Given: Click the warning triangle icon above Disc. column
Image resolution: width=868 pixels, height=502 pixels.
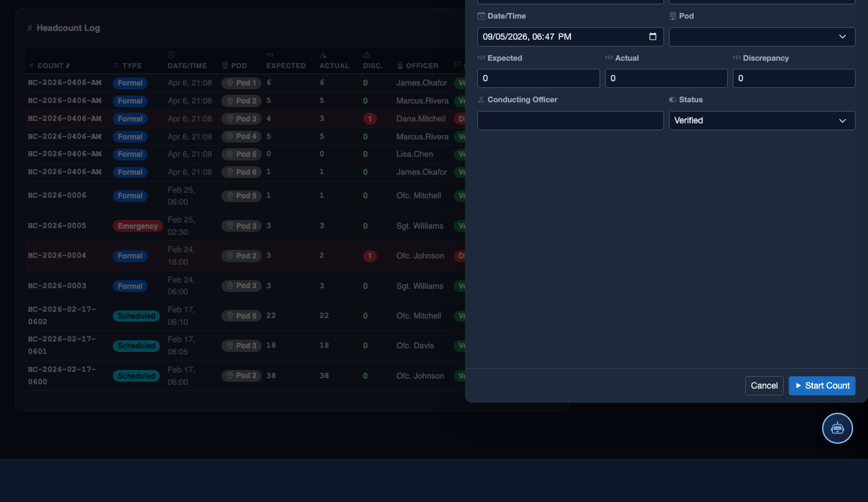Looking at the screenshot, I should (366, 55).
